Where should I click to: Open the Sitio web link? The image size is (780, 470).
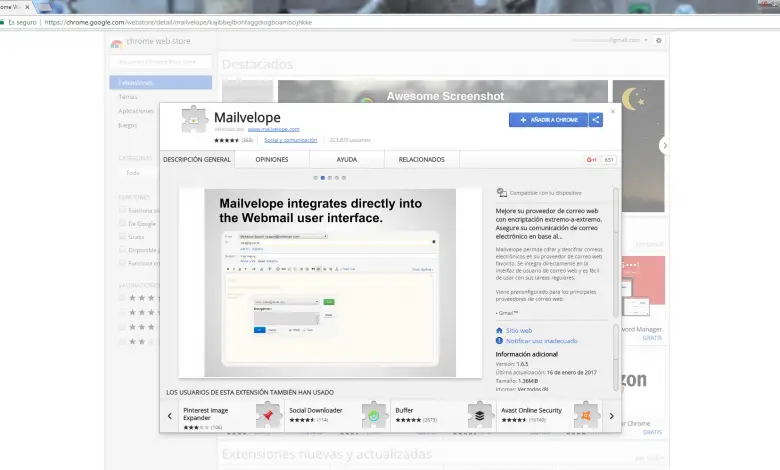[519, 331]
